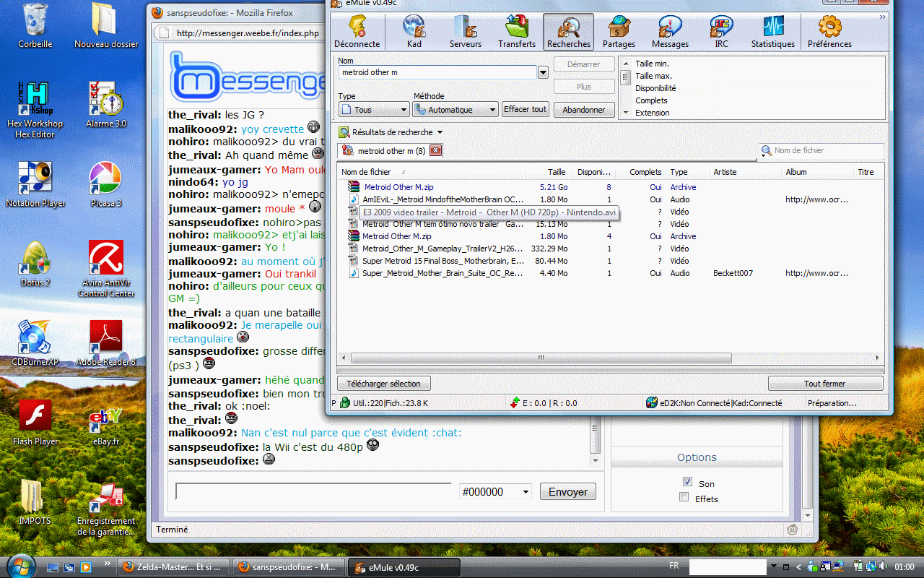Select the IMPOTS desktop folder

pyautogui.click(x=35, y=502)
